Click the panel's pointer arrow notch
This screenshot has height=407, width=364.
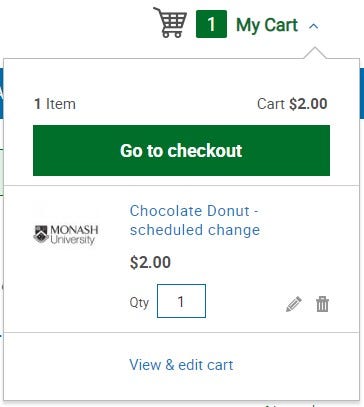click(315, 53)
